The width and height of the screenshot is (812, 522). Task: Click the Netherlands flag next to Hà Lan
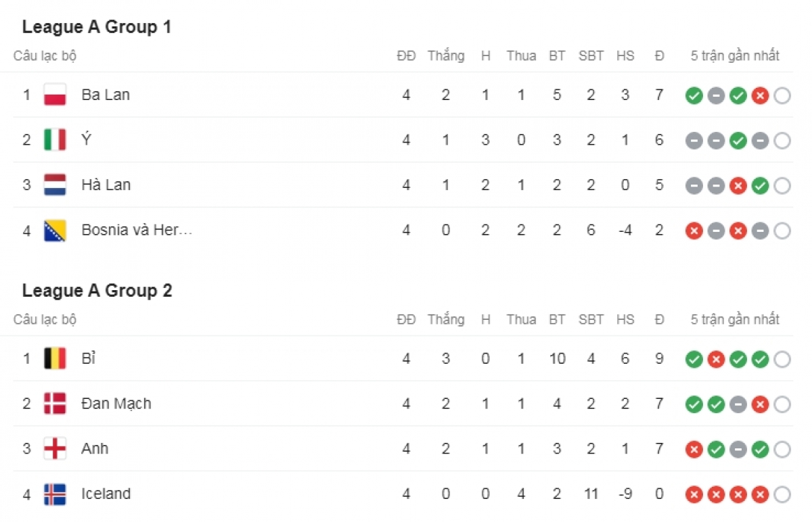point(55,185)
